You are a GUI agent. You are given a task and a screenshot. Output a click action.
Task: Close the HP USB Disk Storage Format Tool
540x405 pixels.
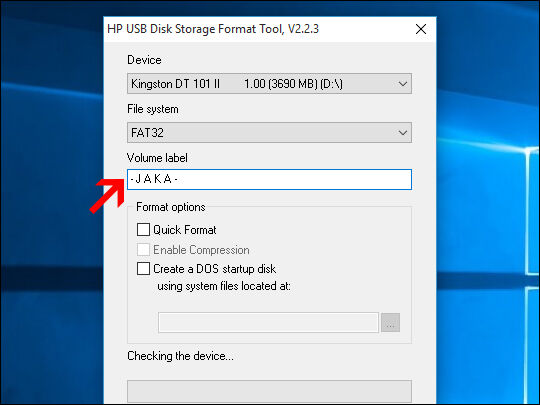(421, 29)
